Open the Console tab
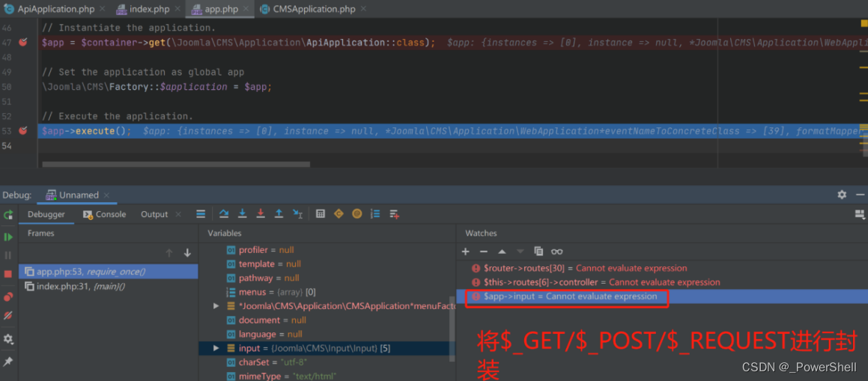The height and width of the screenshot is (381, 868). pos(105,215)
